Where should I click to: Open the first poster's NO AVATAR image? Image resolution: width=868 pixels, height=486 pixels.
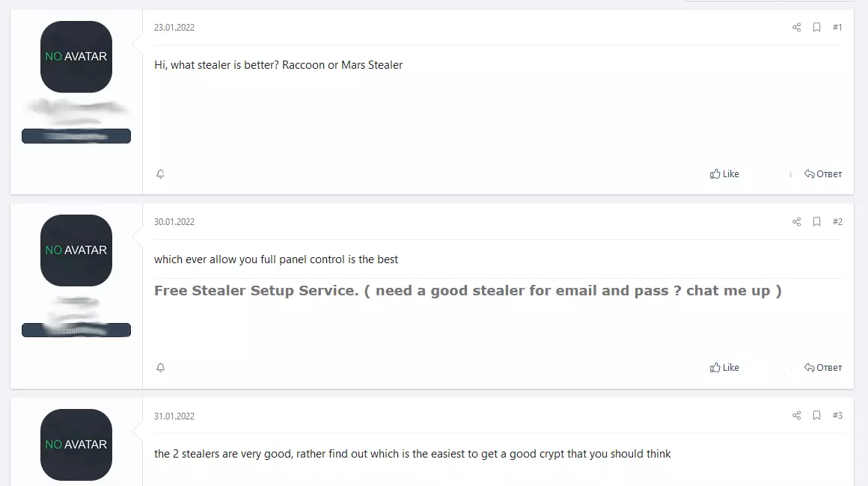point(76,56)
